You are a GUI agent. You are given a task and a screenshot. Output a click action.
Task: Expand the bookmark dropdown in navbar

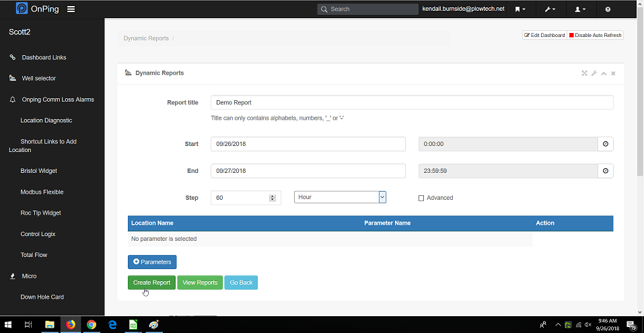(520, 9)
